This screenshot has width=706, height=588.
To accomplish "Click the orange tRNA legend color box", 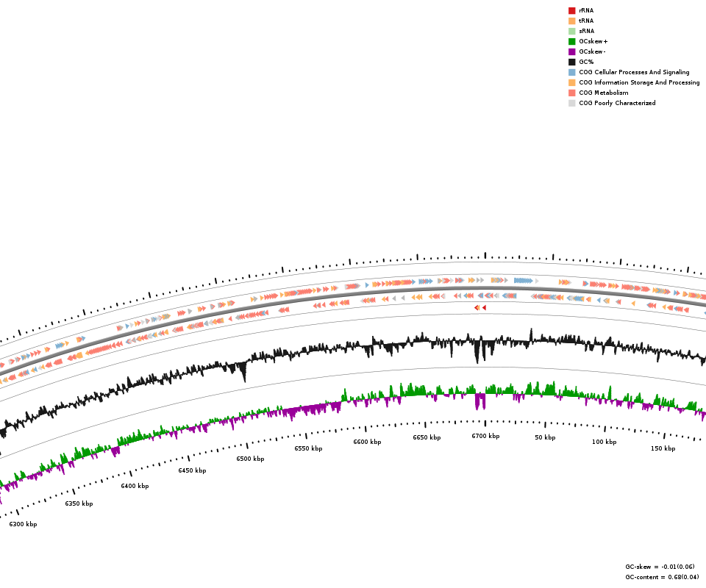I will (x=571, y=21).
